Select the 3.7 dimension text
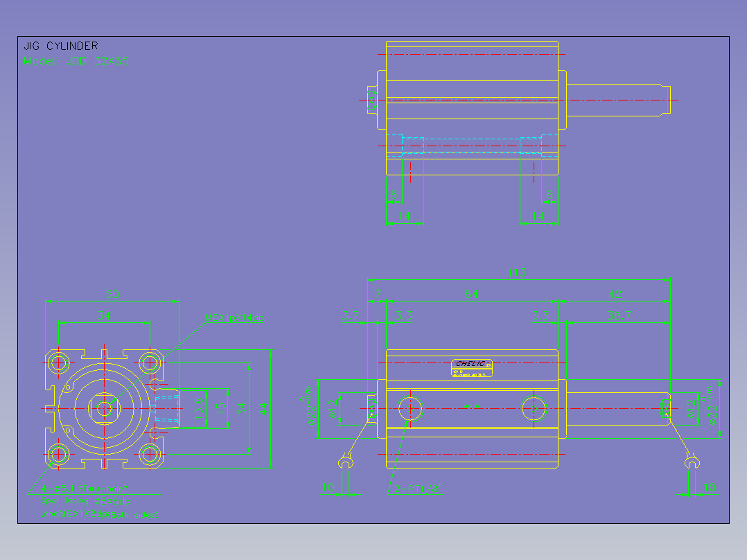747x560 pixels. 350,315
